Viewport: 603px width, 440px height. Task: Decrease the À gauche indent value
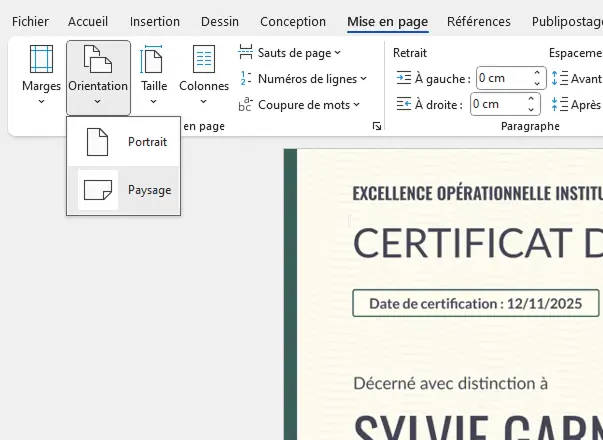[537, 83]
